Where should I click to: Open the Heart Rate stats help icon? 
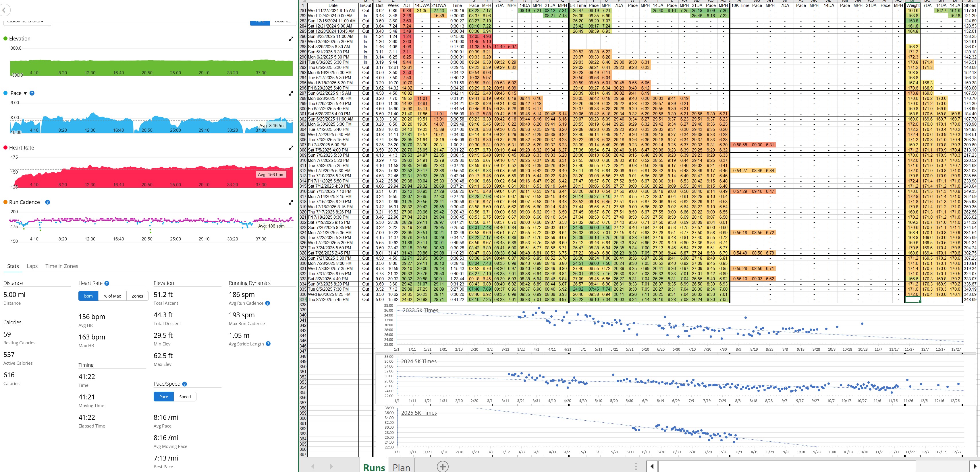[107, 283]
